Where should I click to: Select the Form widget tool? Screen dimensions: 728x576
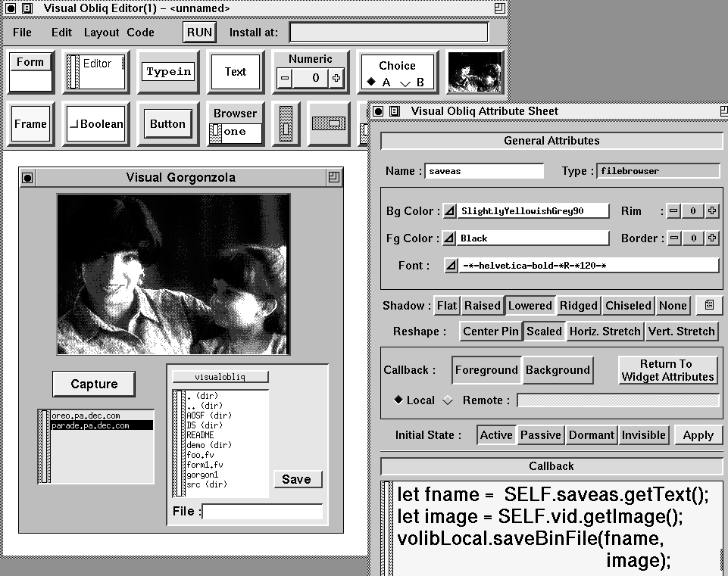click(30, 73)
